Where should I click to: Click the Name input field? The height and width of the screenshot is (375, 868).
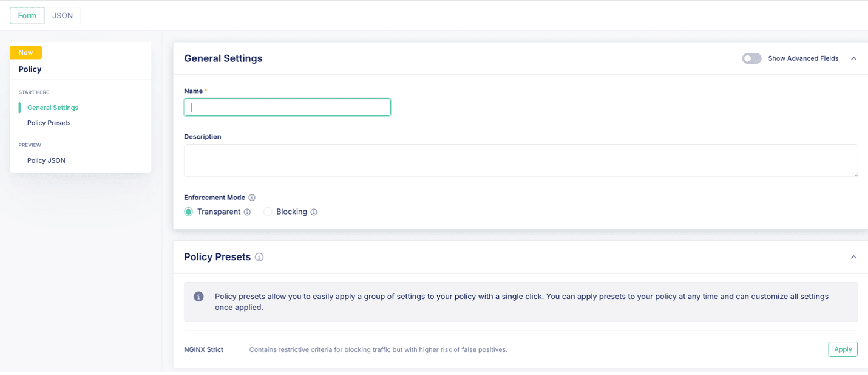click(x=287, y=108)
